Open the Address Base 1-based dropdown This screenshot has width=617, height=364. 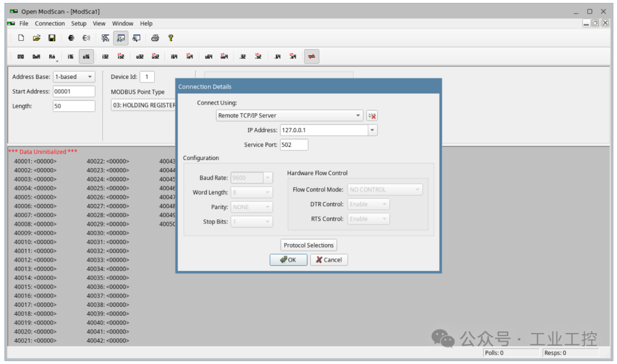click(x=74, y=77)
